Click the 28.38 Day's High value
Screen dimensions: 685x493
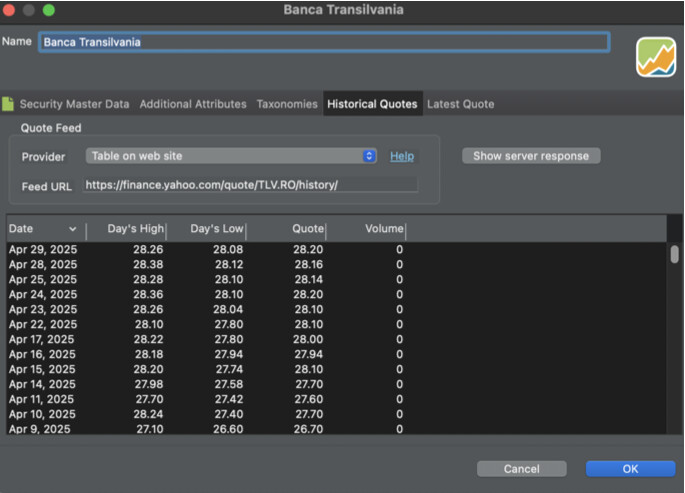[148, 264]
